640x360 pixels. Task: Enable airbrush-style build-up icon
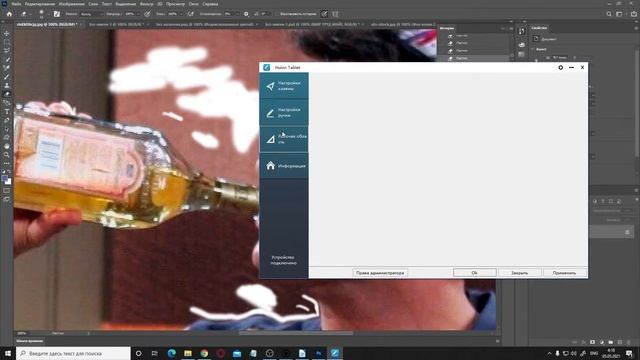[x=191, y=14]
